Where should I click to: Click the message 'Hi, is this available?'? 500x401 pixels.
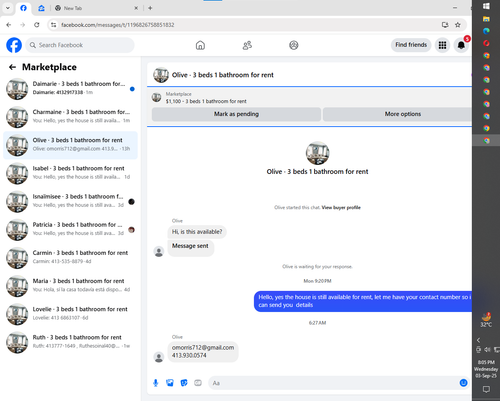pyautogui.click(x=197, y=232)
